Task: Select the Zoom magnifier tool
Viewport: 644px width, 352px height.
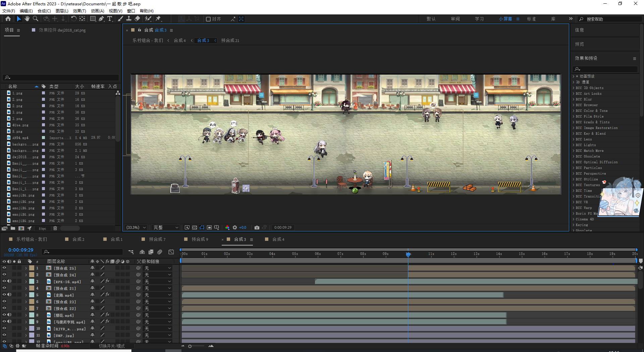Action: coord(35,19)
